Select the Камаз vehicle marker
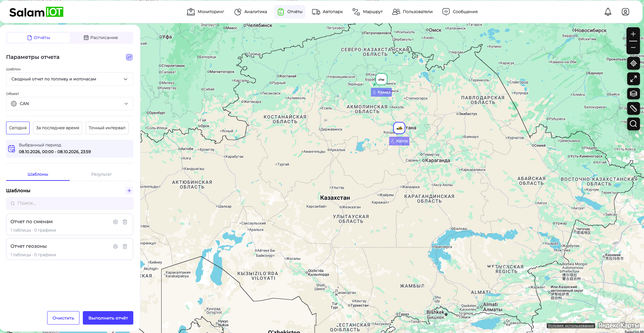644x333 pixels. (381, 79)
